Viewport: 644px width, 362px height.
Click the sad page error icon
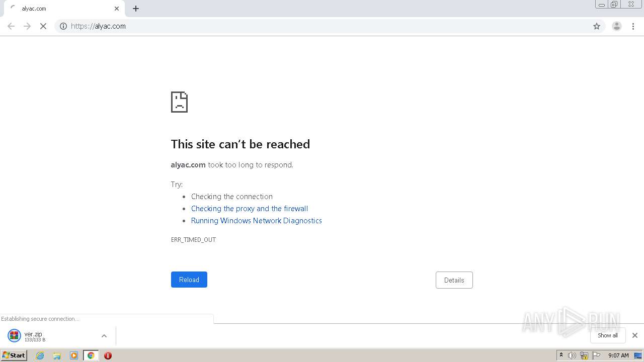pos(179,102)
